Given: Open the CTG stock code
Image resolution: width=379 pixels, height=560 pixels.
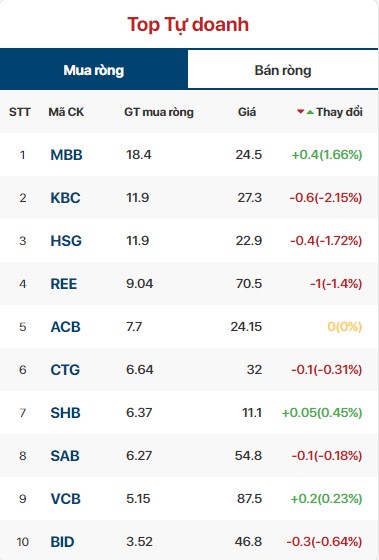Looking at the screenshot, I should point(65,370).
